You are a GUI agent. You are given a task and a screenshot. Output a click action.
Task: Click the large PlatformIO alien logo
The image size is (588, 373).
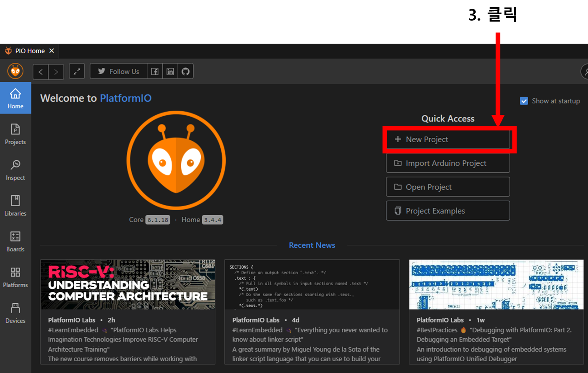click(176, 160)
